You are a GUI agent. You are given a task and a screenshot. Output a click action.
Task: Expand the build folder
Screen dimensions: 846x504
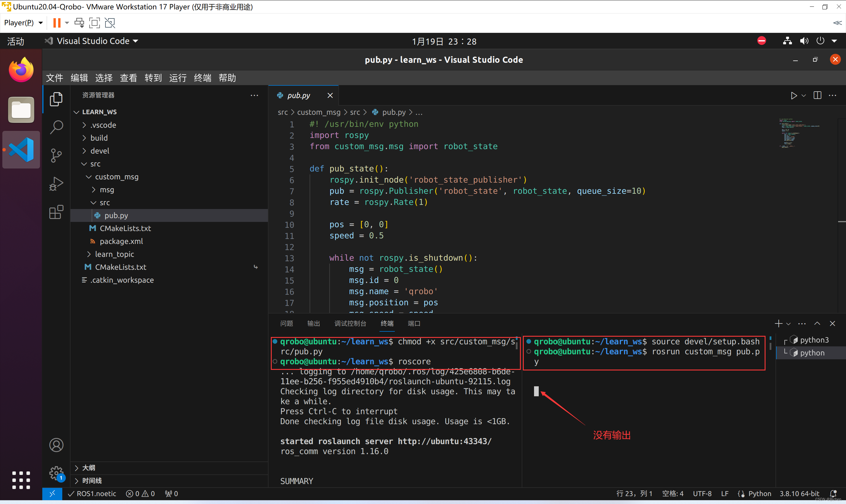click(169, 138)
